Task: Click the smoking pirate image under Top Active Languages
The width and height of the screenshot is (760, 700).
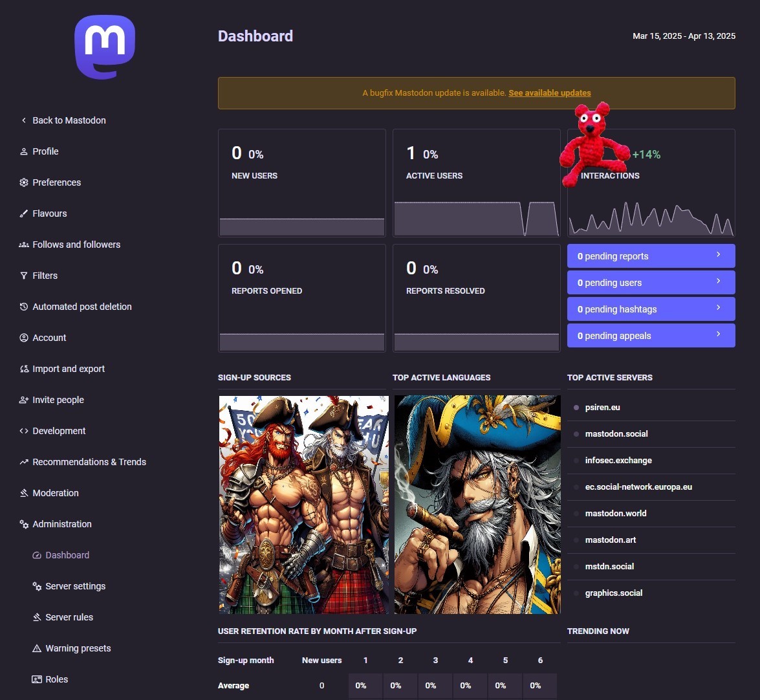Action: tap(477, 505)
